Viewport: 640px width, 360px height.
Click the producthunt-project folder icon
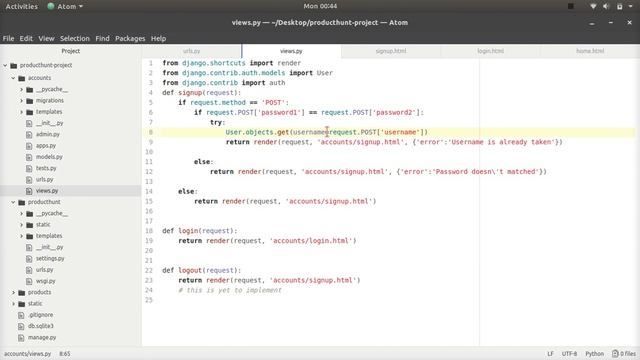(13, 65)
